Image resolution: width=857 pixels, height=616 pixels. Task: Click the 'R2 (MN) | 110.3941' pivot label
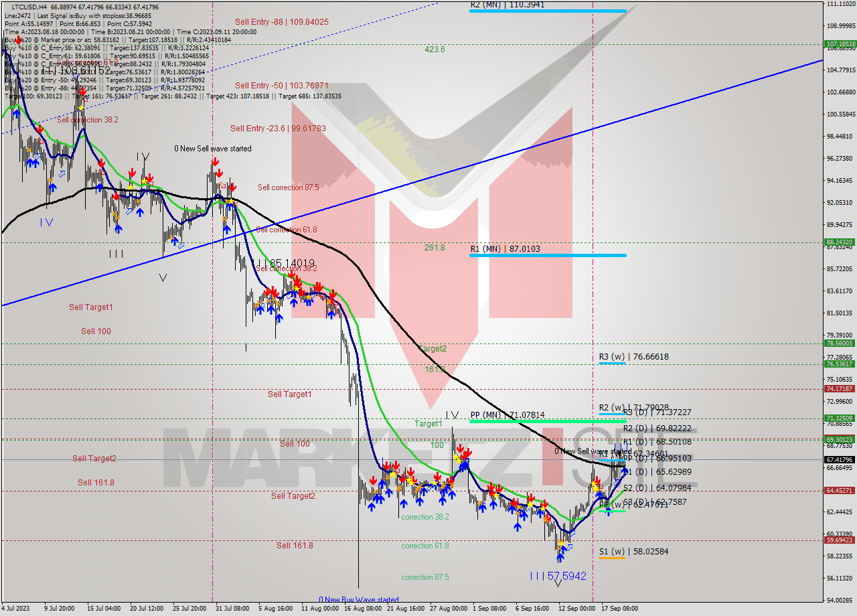pyautogui.click(x=507, y=5)
